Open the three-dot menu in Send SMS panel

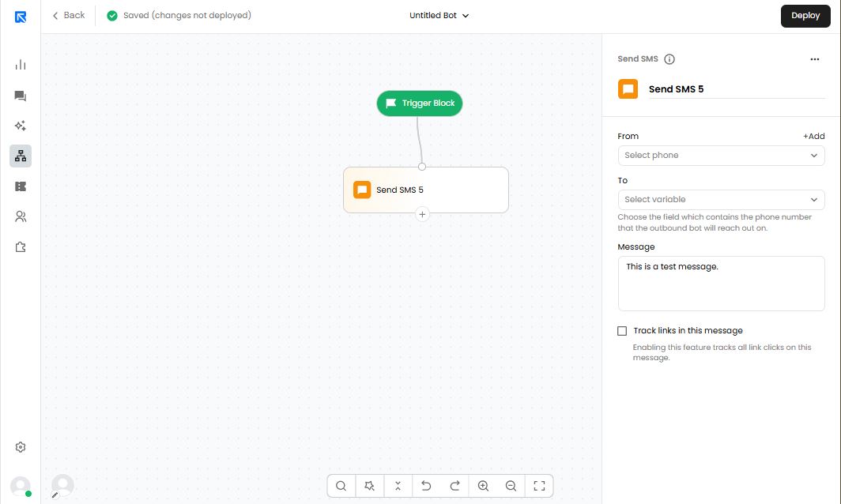point(815,59)
